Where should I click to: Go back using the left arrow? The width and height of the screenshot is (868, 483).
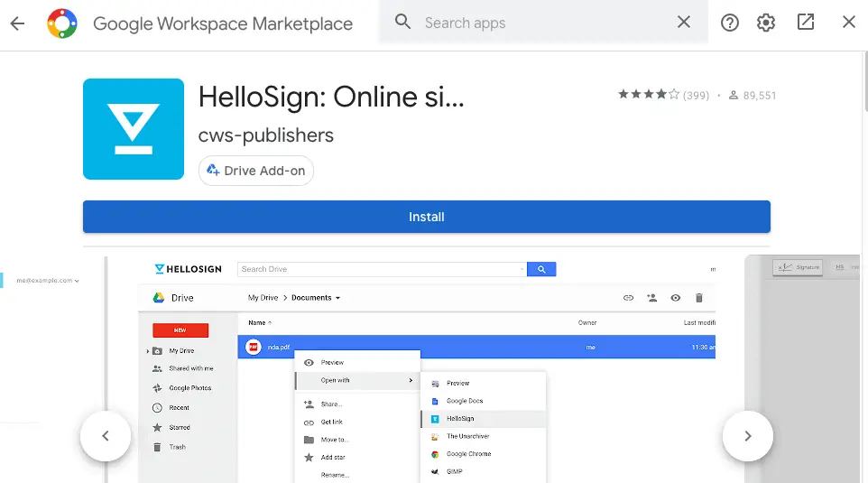click(18, 23)
